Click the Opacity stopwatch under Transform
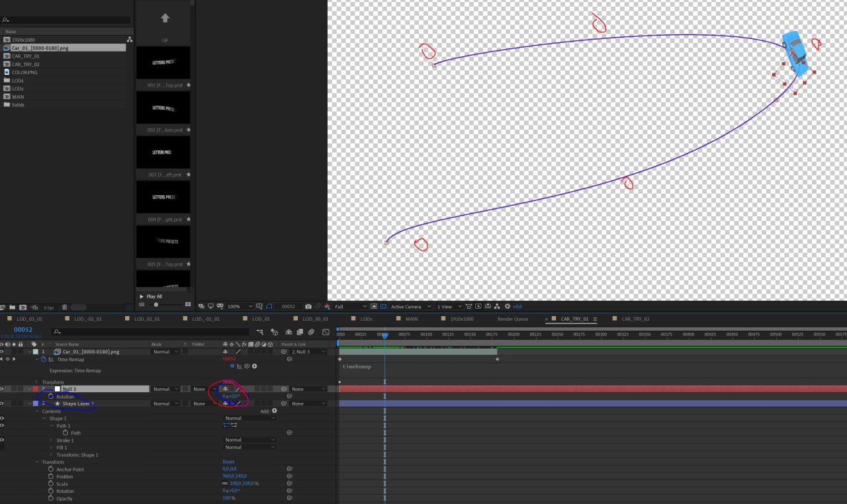 [51, 498]
